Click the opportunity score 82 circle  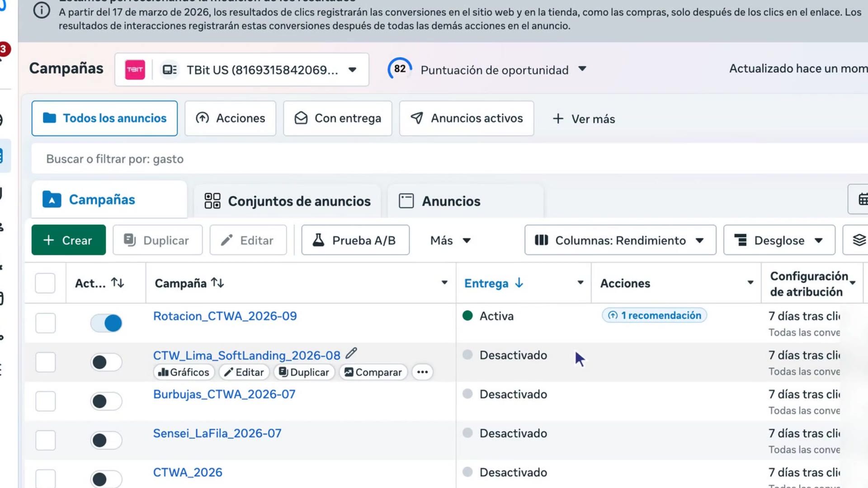click(400, 69)
